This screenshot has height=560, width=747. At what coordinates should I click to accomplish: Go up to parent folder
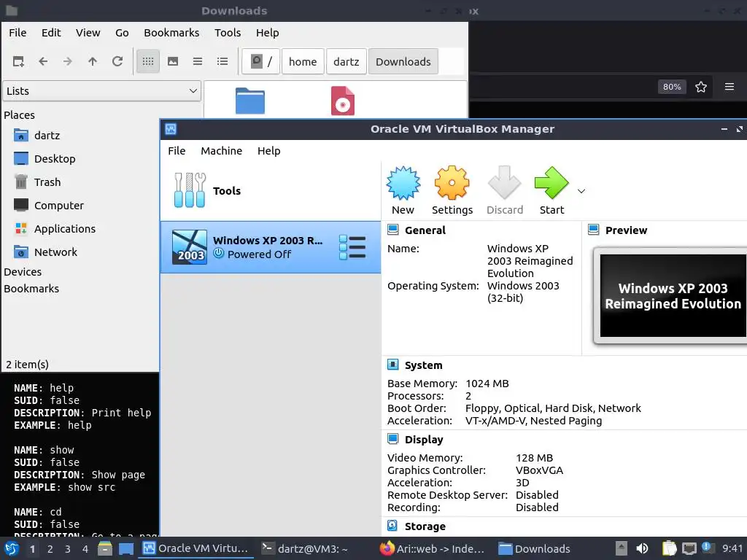click(93, 61)
